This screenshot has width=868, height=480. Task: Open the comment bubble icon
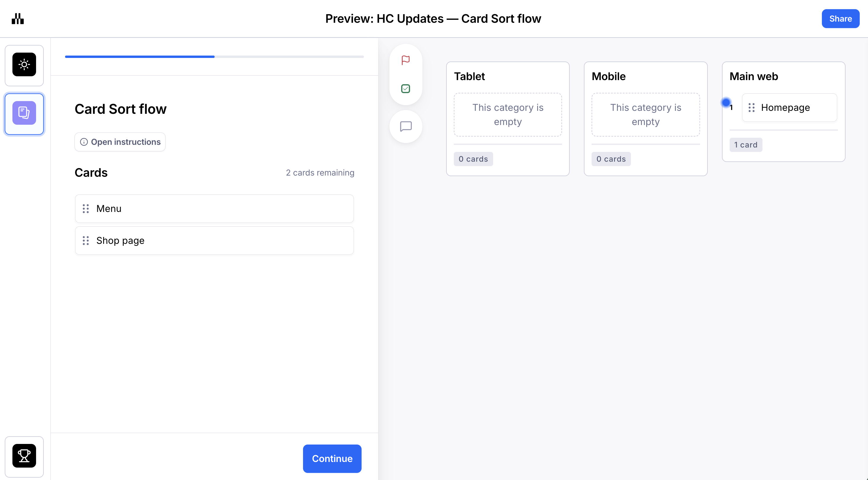coord(406,127)
